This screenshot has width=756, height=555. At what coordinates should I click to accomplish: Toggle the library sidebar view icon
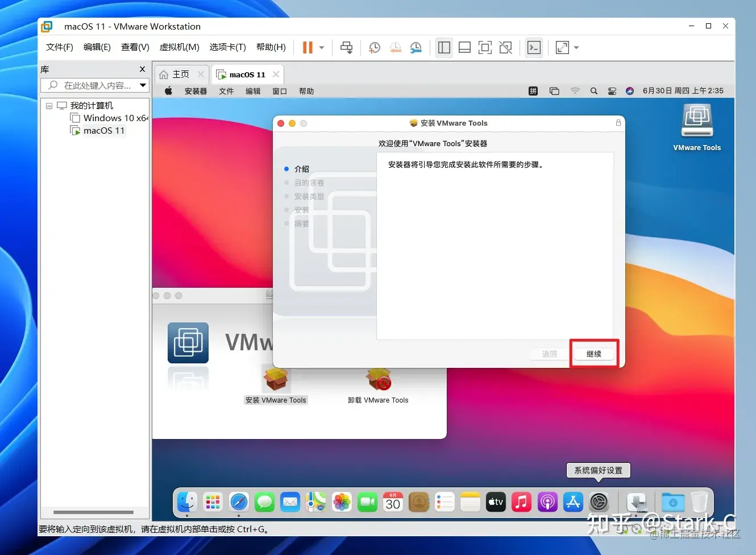(x=444, y=48)
